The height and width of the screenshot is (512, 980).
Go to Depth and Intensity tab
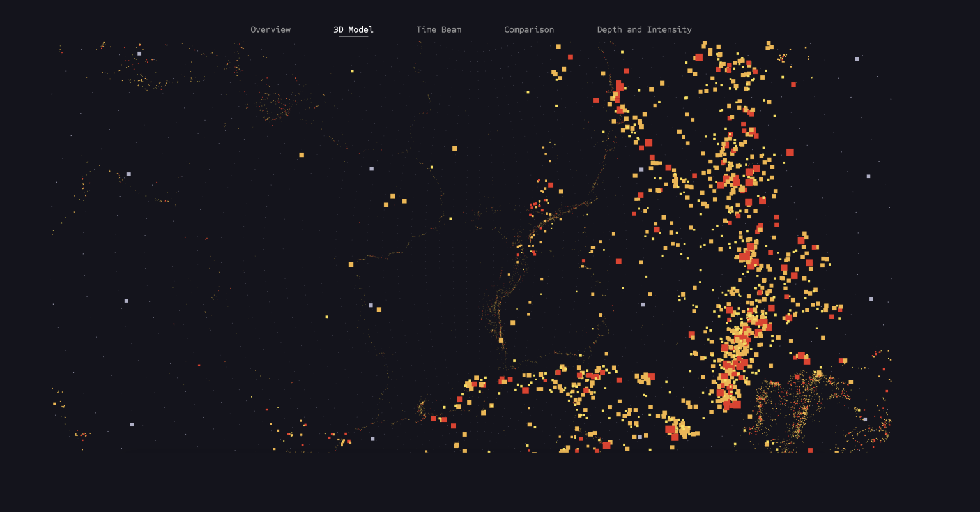(644, 29)
